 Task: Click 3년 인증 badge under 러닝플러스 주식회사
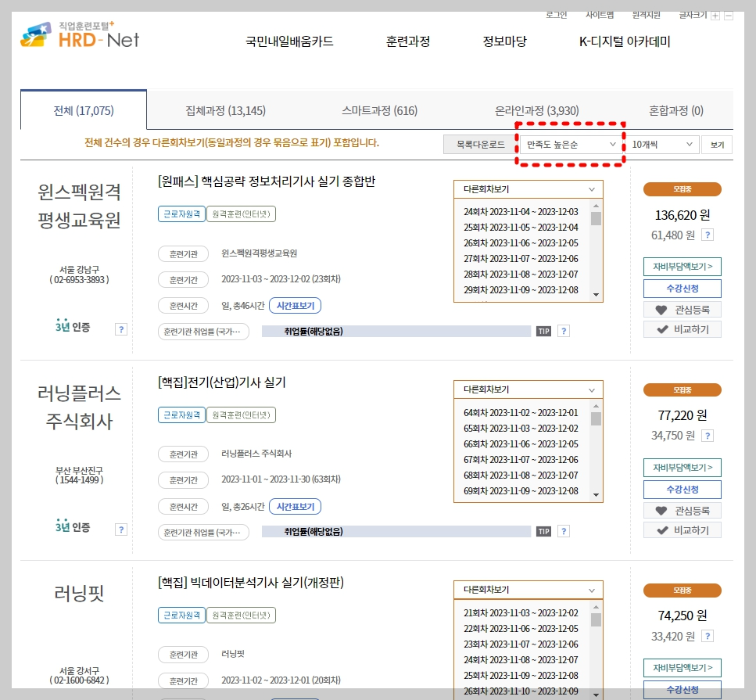point(73,526)
